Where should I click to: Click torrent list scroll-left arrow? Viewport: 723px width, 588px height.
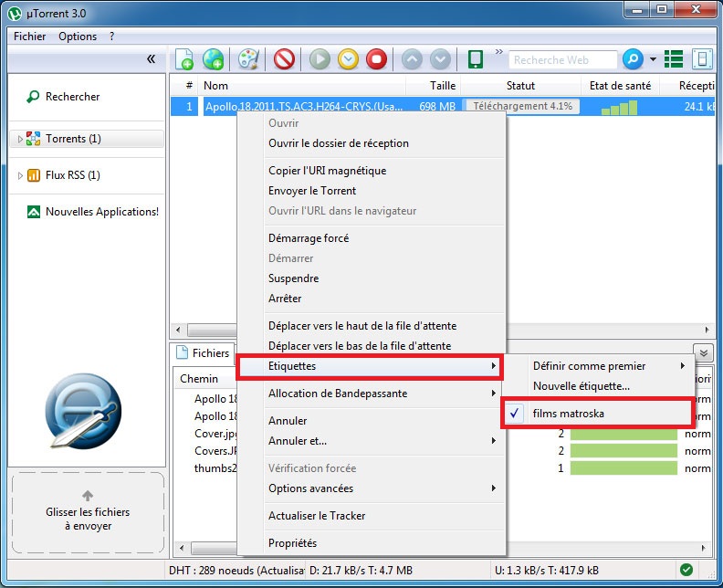point(178,330)
